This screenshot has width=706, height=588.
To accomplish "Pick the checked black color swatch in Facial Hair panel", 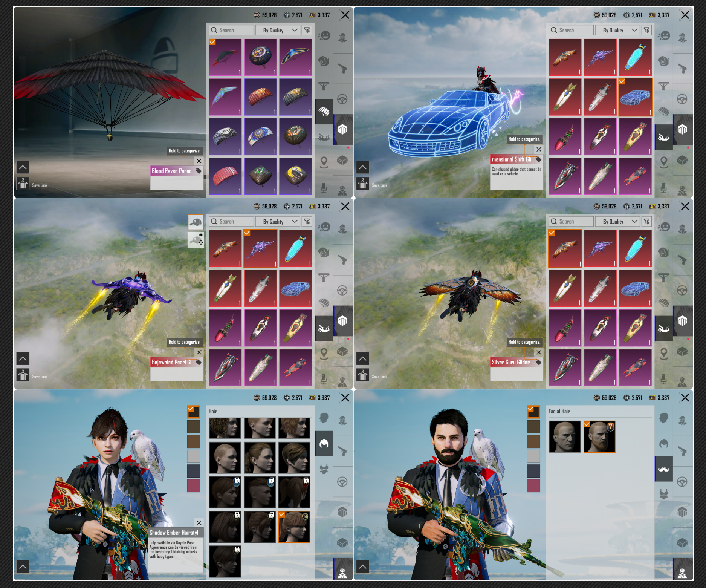I will click(x=533, y=412).
